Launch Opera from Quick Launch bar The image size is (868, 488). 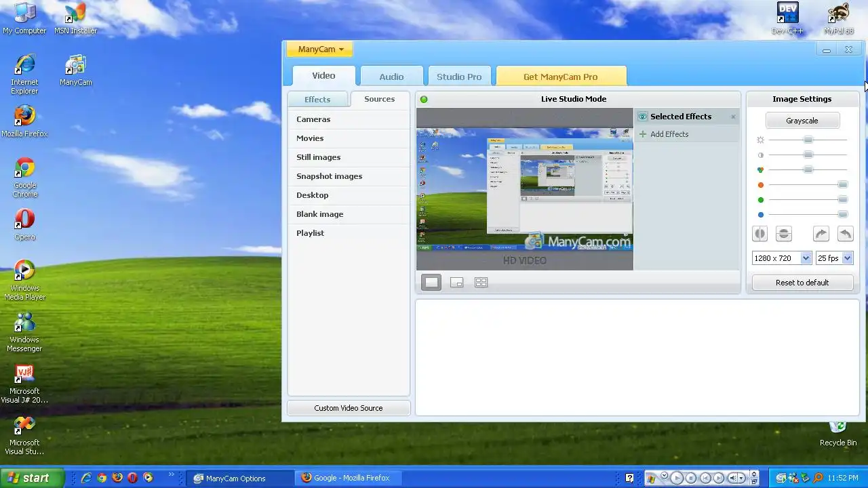(132, 478)
